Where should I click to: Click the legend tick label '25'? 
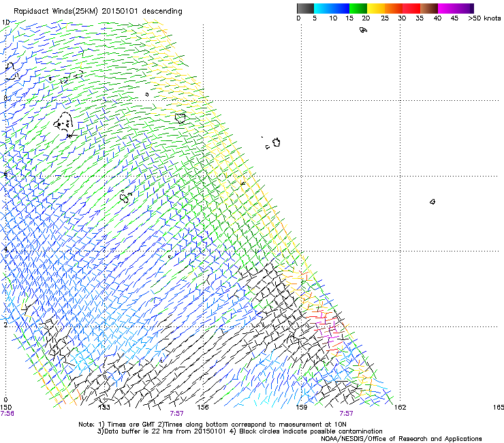tap(385, 18)
